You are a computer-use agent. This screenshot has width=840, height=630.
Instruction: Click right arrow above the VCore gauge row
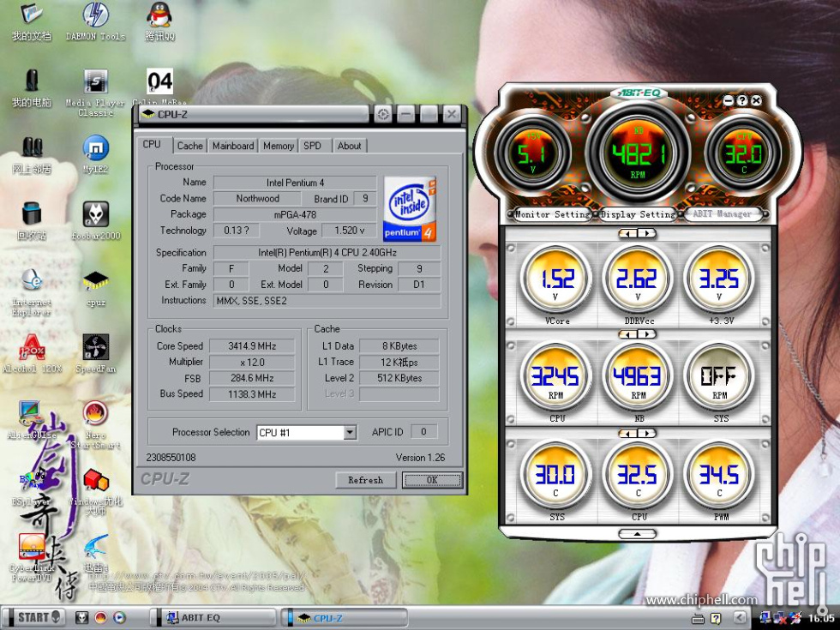646,233
